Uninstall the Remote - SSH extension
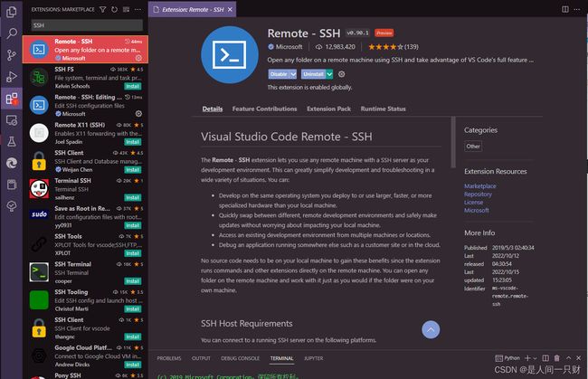588x379 pixels. (313, 74)
